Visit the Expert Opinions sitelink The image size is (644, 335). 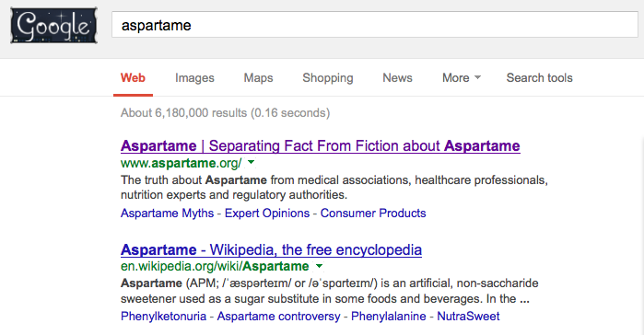[267, 214]
